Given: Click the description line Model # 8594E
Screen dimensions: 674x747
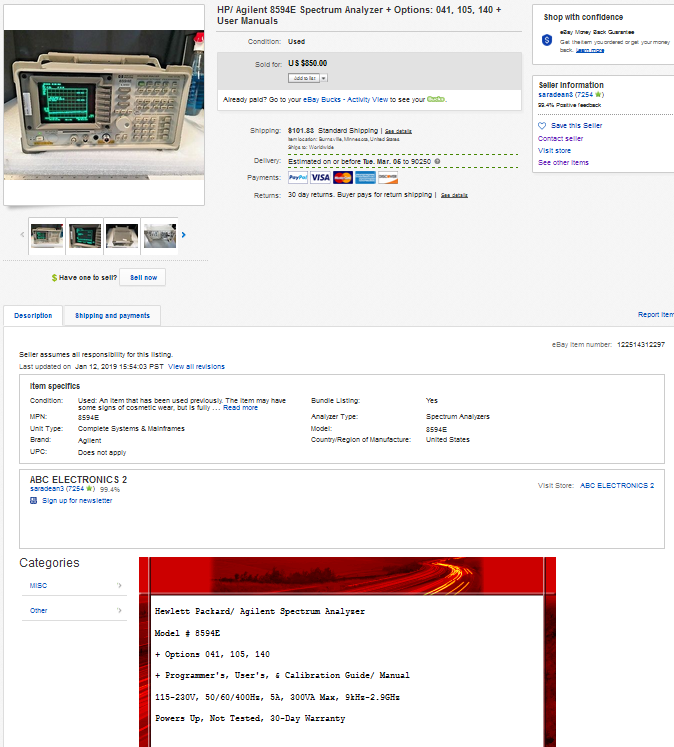Looking at the screenshot, I should click(188, 633).
